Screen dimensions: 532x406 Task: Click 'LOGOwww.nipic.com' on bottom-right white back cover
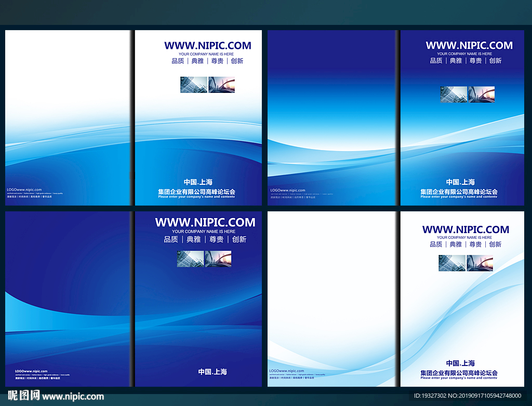(287, 371)
